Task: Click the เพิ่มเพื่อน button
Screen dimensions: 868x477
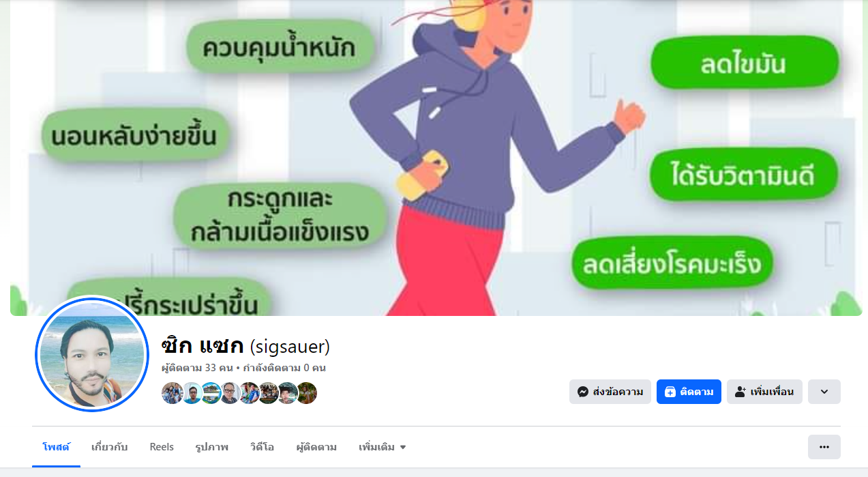Action: click(764, 392)
